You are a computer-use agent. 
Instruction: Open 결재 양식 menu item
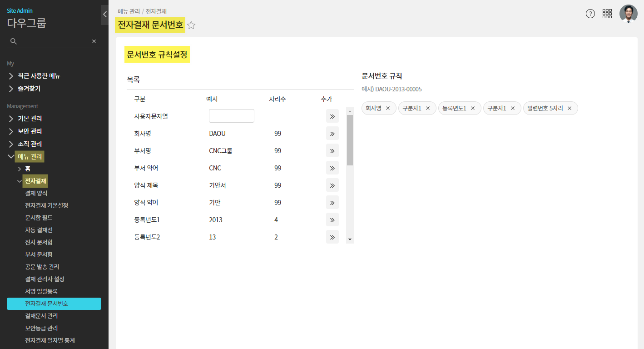(36, 193)
